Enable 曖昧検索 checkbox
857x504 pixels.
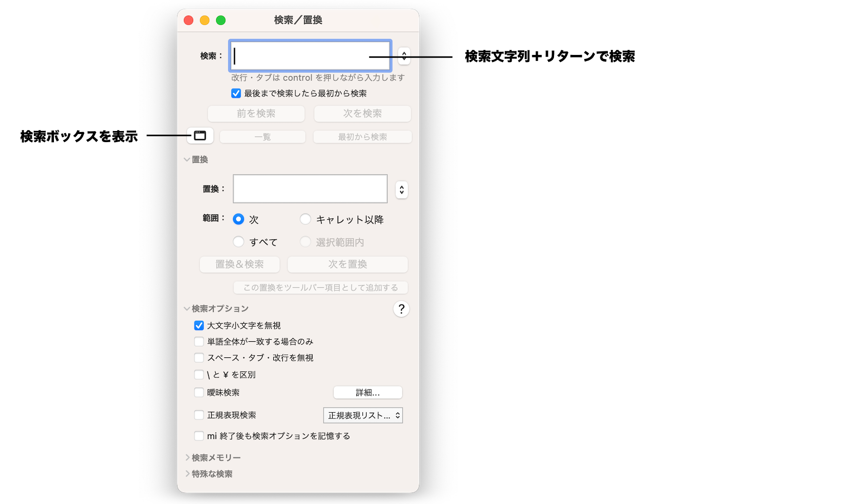199,392
